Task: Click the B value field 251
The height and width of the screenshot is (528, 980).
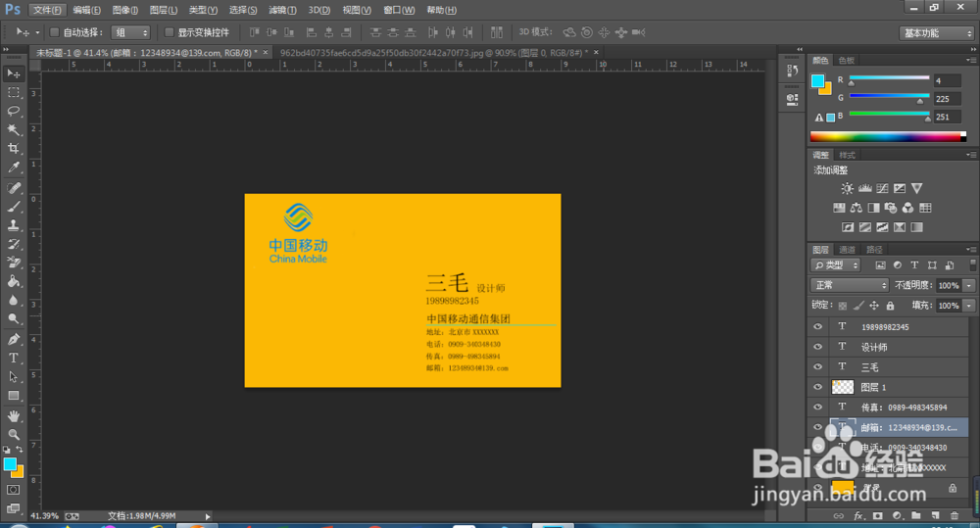Action: (947, 117)
